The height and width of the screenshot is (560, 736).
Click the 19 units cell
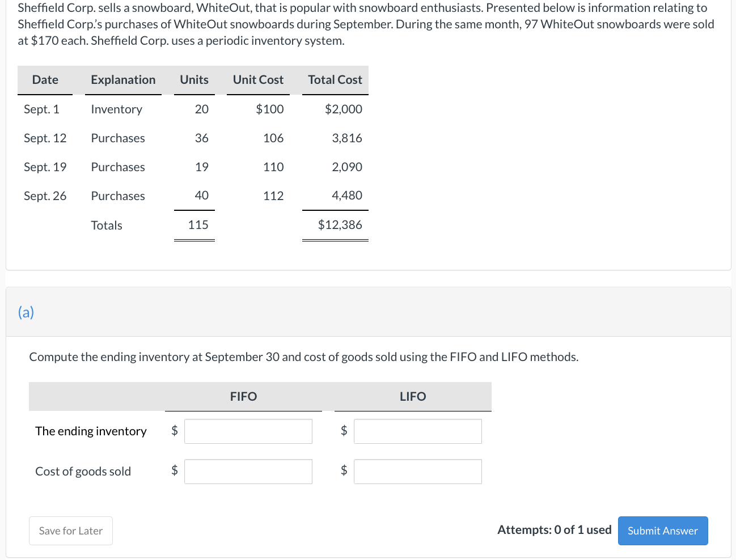[202, 167]
